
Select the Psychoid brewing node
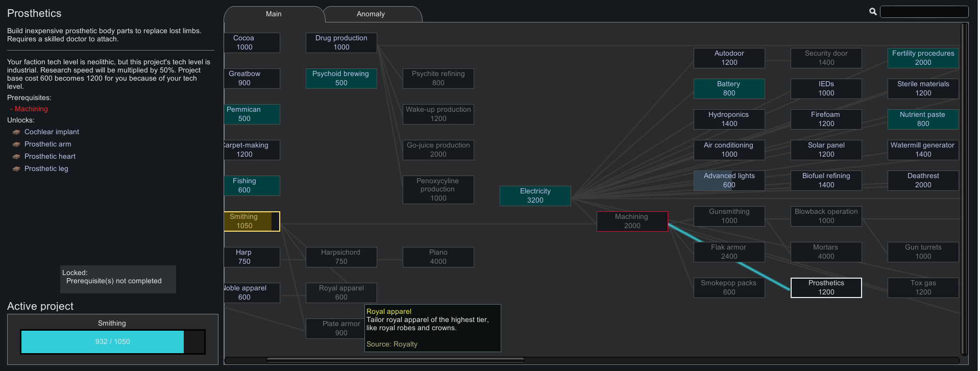pyautogui.click(x=341, y=79)
